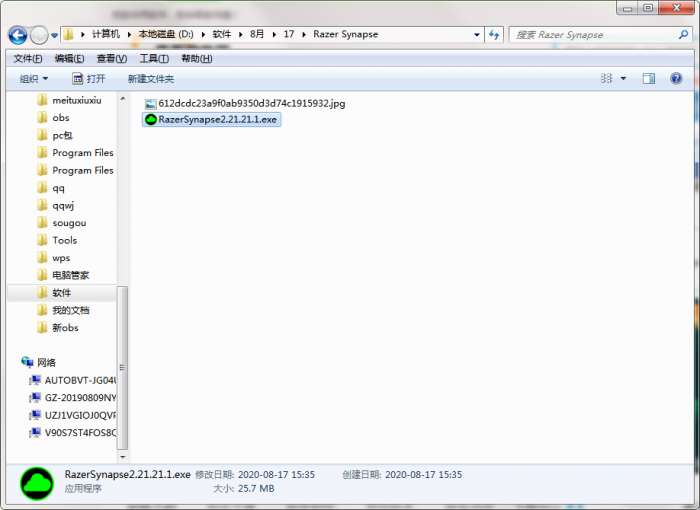Click the green Razer exe file icon
Screen dimensions: 700x510
point(151,120)
